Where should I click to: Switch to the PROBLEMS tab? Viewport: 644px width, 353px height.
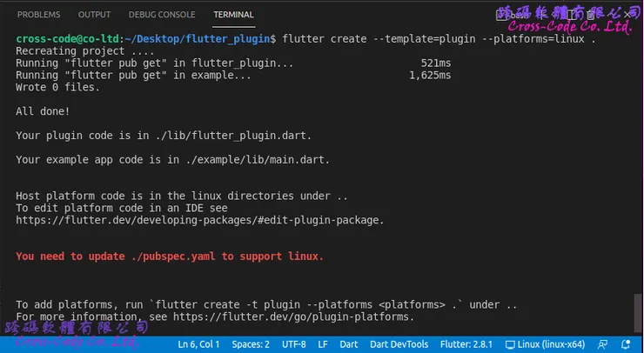click(39, 15)
